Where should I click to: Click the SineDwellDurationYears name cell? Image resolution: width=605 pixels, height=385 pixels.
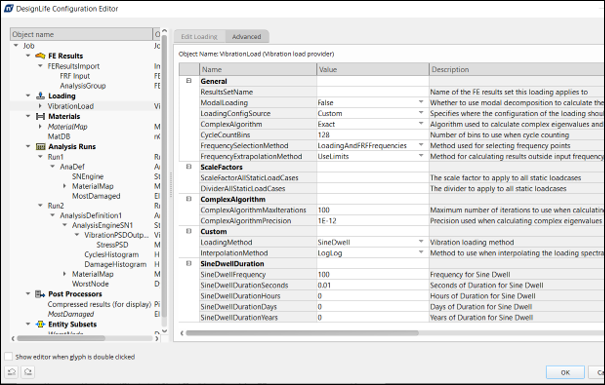pyautogui.click(x=258, y=317)
